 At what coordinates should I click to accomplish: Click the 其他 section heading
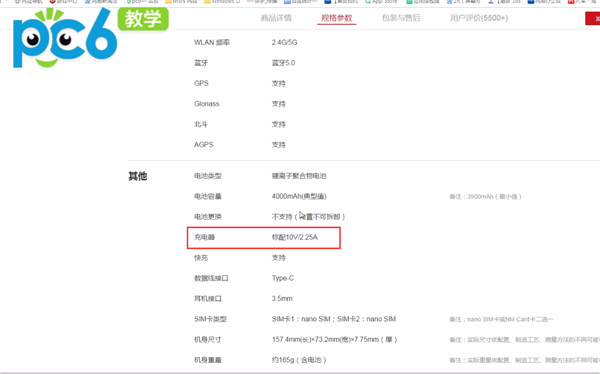click(138, 176)
